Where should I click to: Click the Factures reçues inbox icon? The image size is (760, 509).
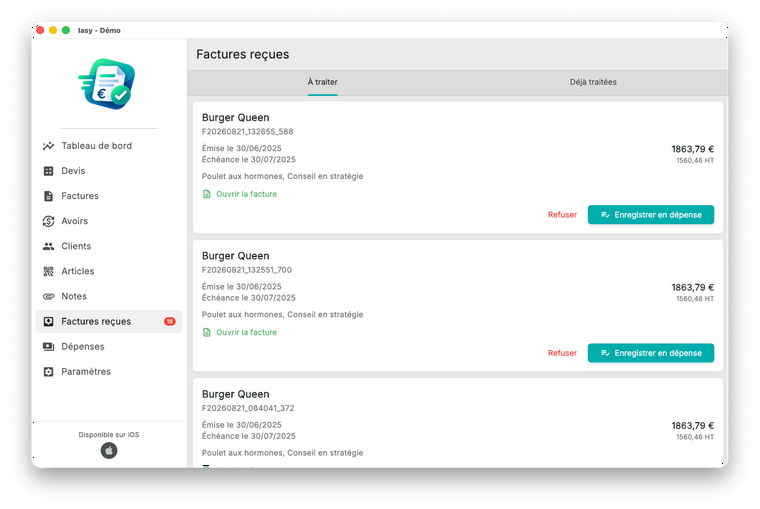pyautogui.click(x=48, y=321)
